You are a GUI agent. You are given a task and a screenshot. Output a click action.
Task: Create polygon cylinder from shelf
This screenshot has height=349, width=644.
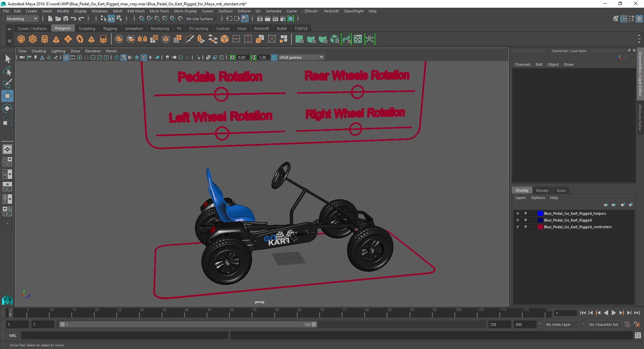[x=45, y=39]
